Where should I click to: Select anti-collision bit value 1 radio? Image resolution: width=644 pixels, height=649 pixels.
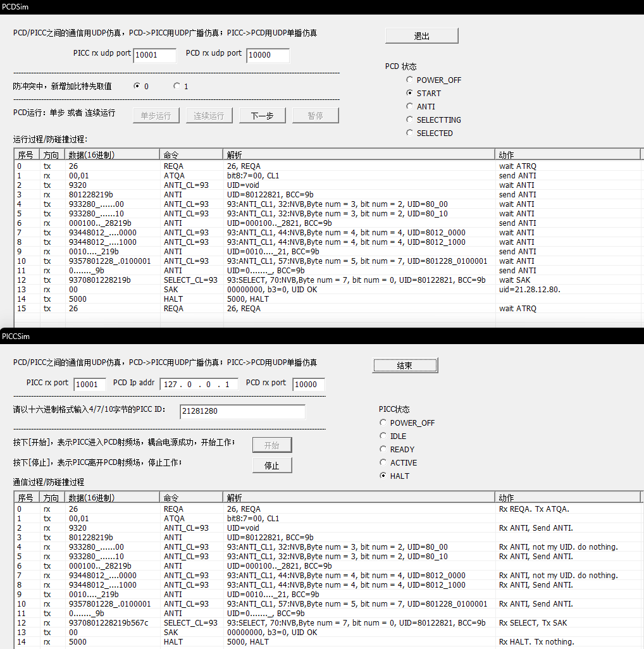tap(176, 87)
